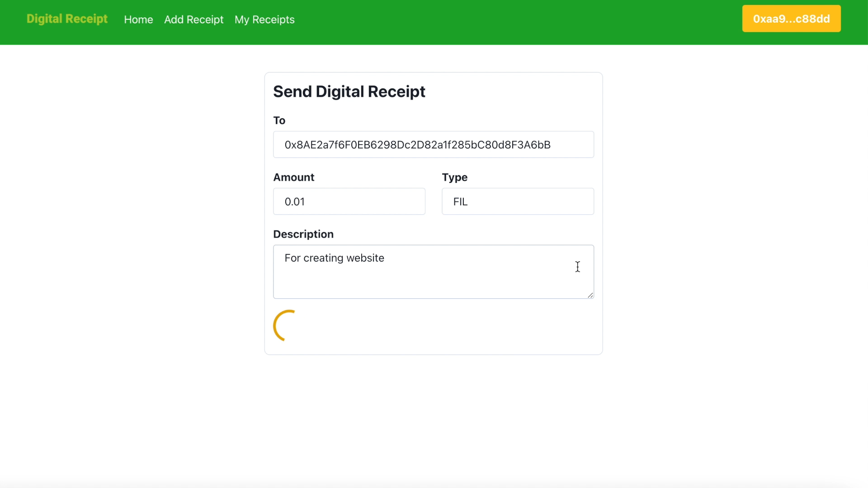Focus the Type input showing FIL
This screenshot has height=488, width=868.
tap(518, 202)
